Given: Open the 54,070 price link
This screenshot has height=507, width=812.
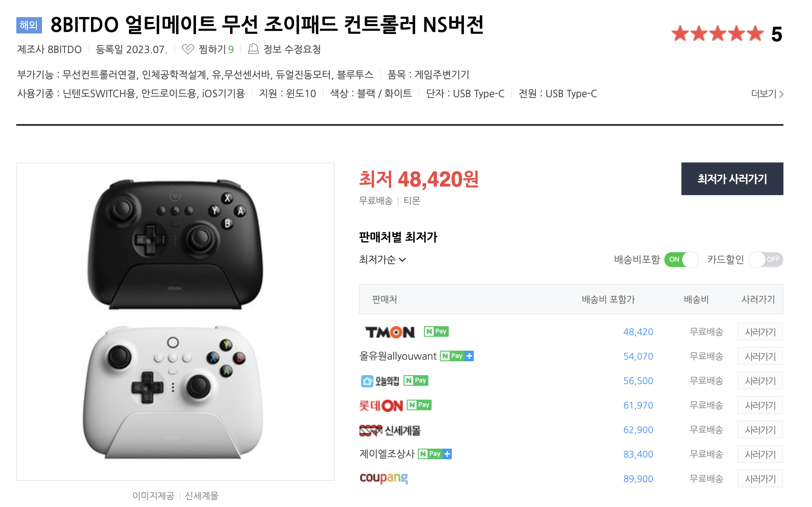Looking at the screenshot, I should coord(638,356).
